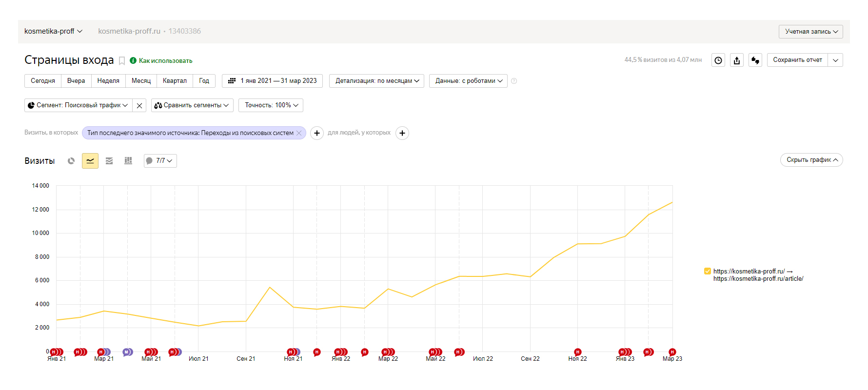Viewport: 868px width, 390px height.
Task: Open the Точность 100% dropdown
Action: [271, 105]
